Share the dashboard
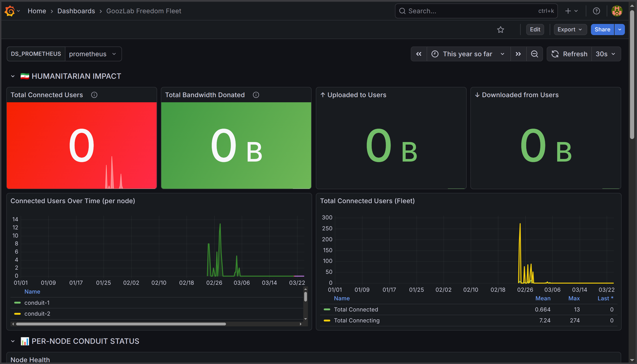Image resolution: width=637 pixels, height=364 pixels. point(602,30)
